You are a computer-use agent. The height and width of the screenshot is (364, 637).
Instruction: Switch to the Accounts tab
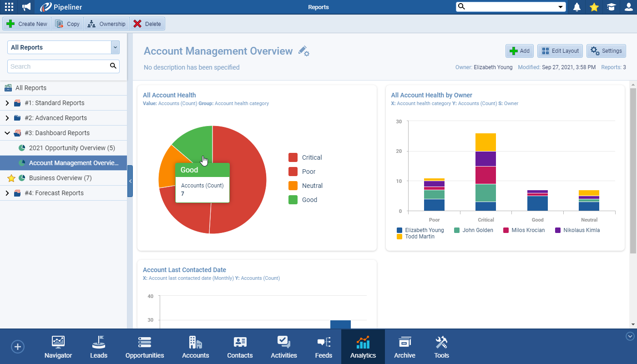(195, 347)
